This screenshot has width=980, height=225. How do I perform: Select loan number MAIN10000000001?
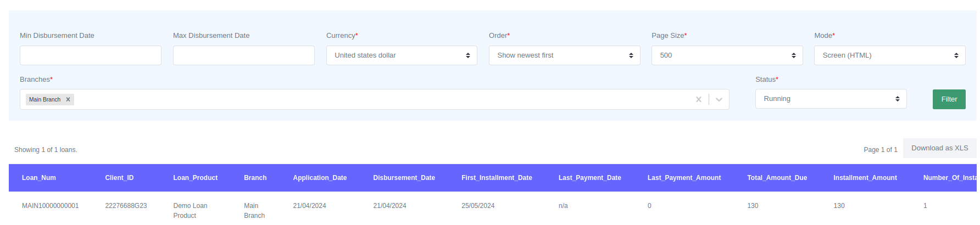51,206
